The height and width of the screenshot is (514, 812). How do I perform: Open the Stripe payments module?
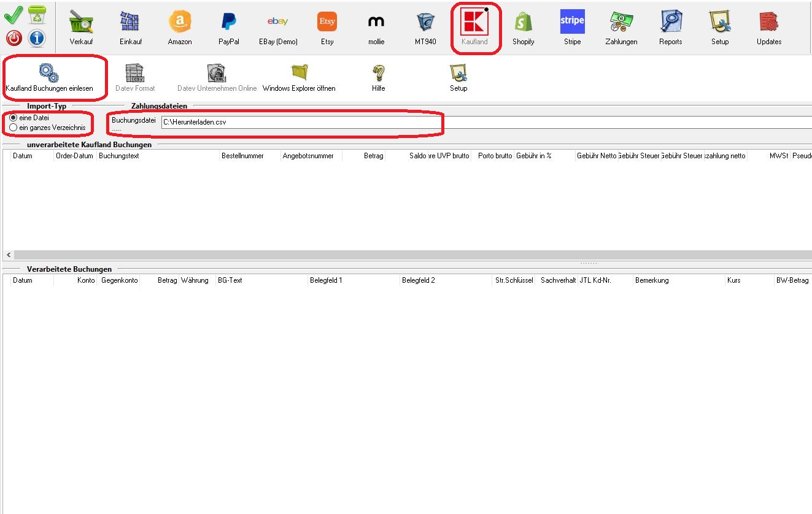[x=572, y=27]
